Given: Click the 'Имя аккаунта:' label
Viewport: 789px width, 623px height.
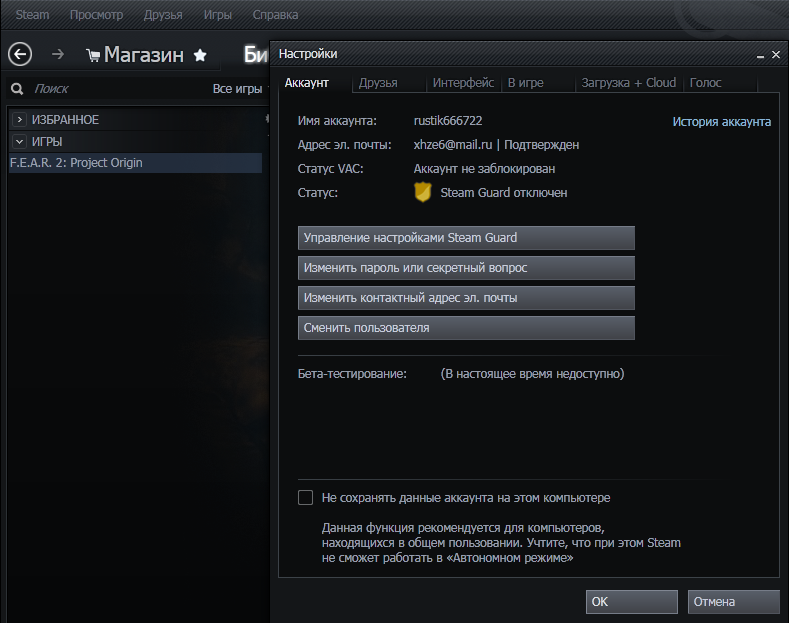Looking at the screenshot, I should pos(337,121).
